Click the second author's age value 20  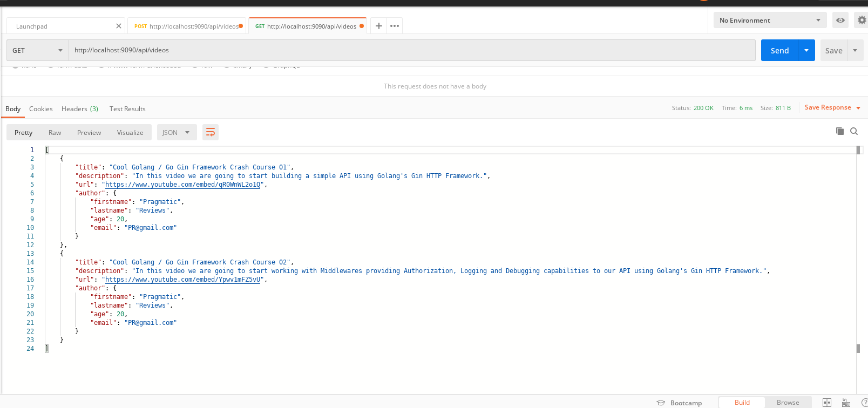(120, 314)
